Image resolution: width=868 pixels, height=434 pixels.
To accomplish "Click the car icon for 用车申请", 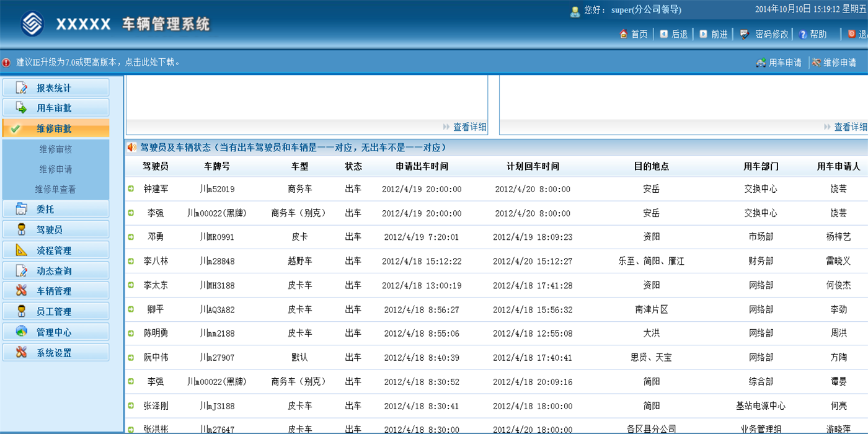I will pyautogui.click(x=761, y=63).
